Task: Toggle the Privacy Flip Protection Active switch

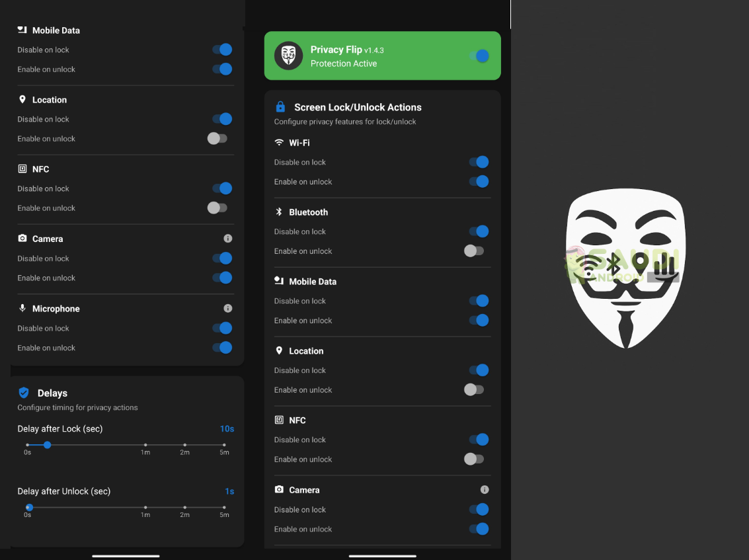Action: point(479,56)
